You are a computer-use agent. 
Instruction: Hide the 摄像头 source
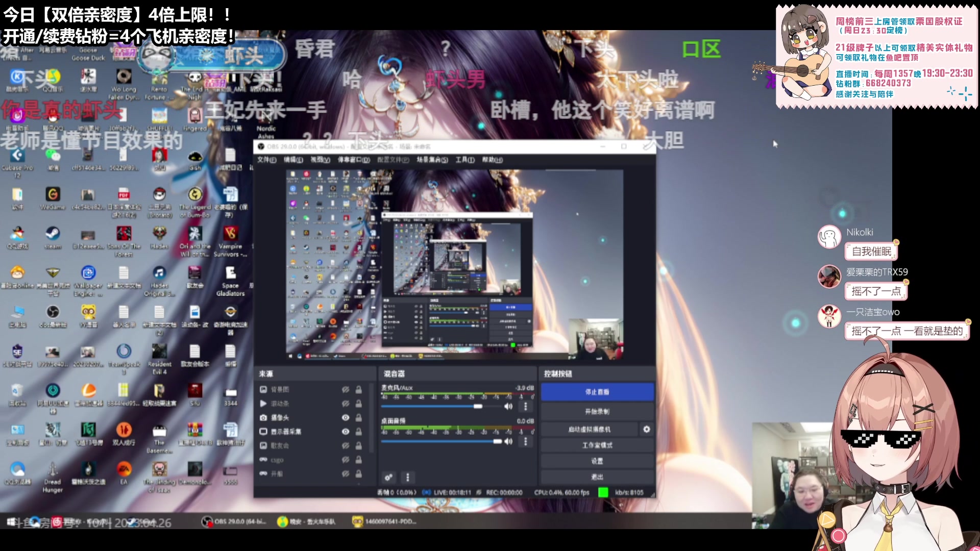(x=346, y=417)
